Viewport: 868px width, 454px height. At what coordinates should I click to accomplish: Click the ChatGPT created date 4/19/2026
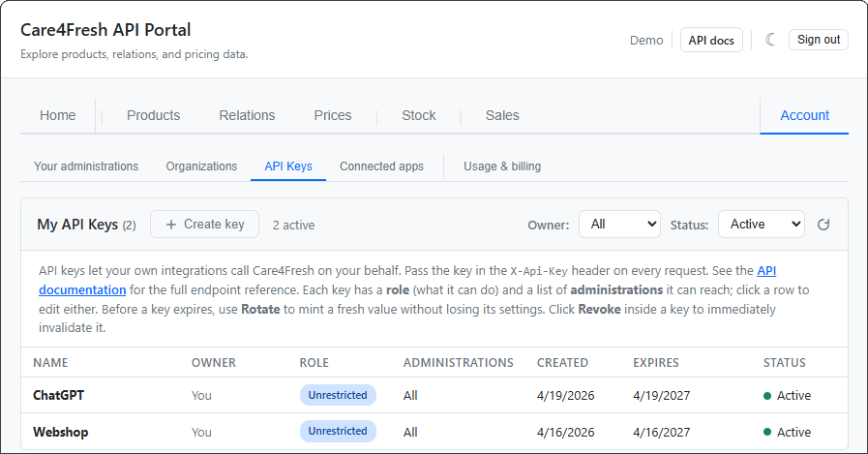click(x=565, y=395)
